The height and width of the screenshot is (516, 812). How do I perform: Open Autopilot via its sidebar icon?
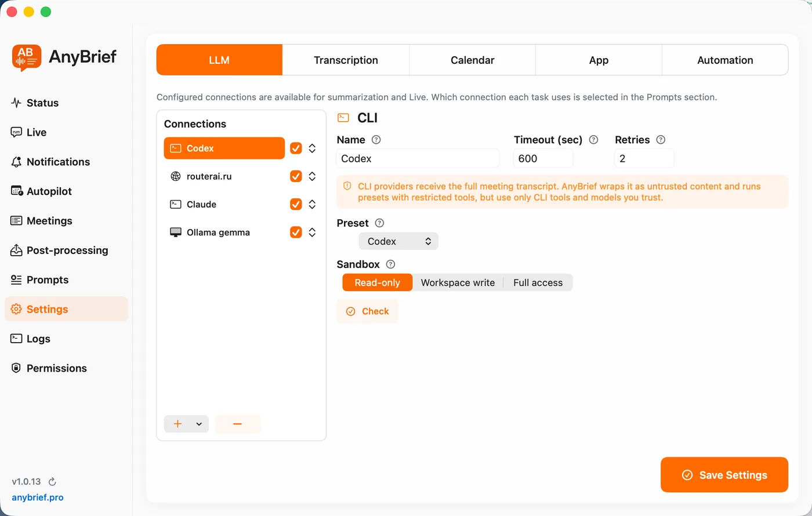click(16, 191)
